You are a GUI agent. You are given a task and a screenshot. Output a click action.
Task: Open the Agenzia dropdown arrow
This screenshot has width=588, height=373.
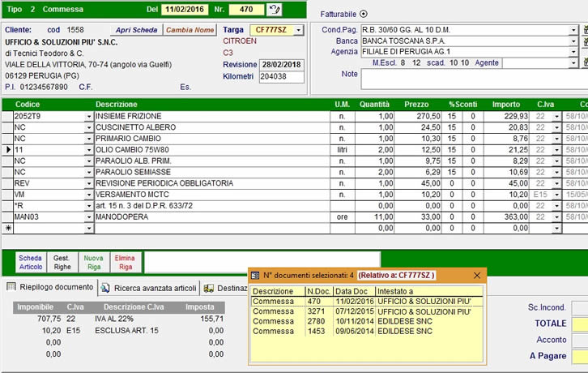pyautogui.click(x=573, y=52)
